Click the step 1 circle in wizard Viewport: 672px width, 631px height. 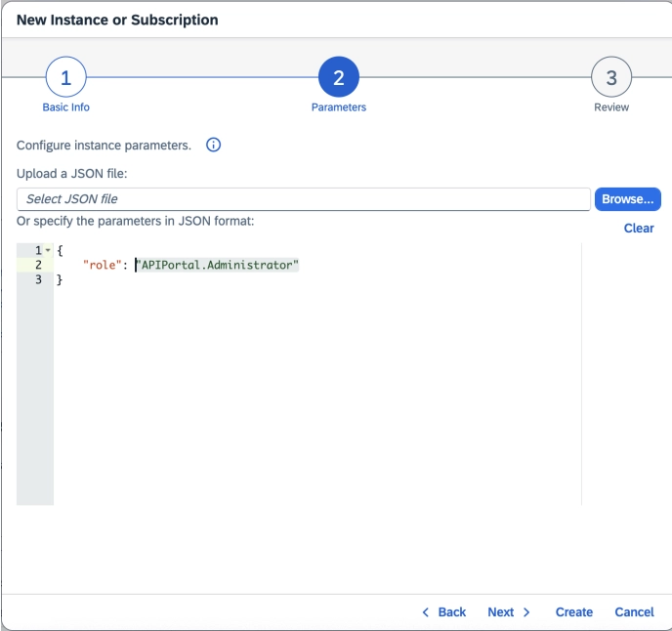coord(65,78)
